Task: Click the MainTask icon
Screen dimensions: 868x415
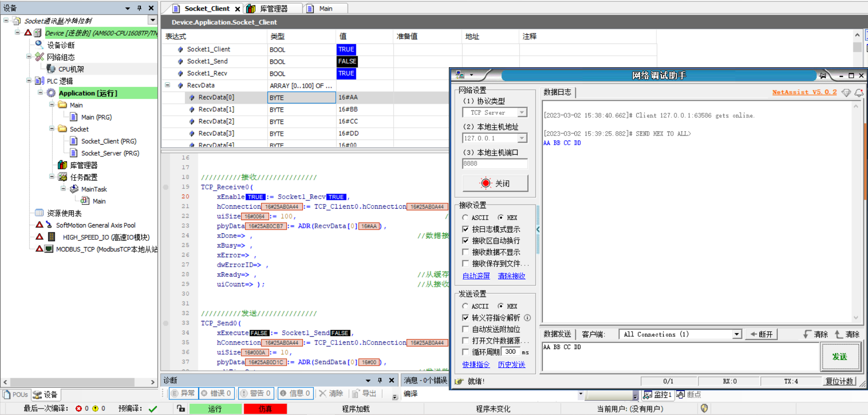Action: (x=74, y=189)
